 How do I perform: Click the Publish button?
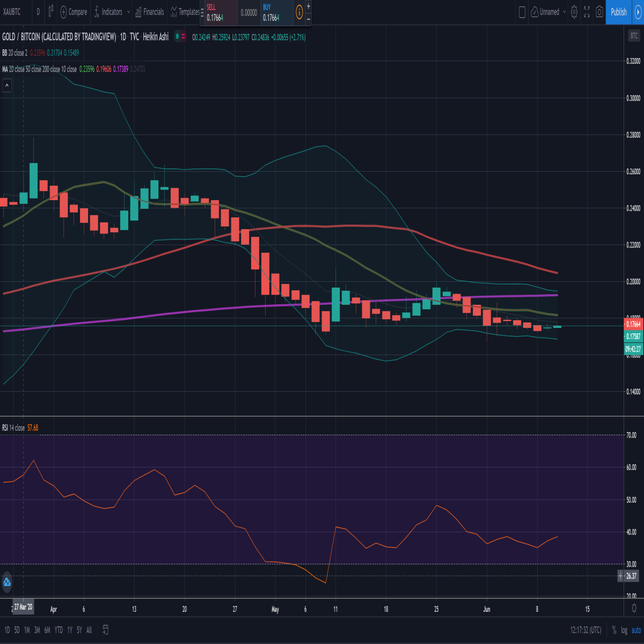pos(618,12)
